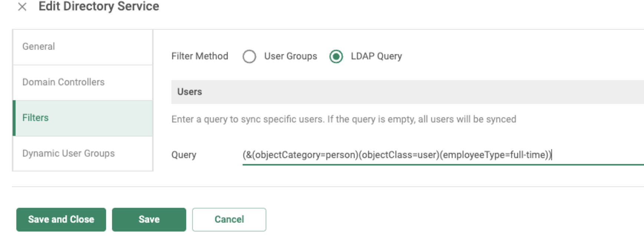
Task: Select the User Groups radio button
Action: [249, 56]
